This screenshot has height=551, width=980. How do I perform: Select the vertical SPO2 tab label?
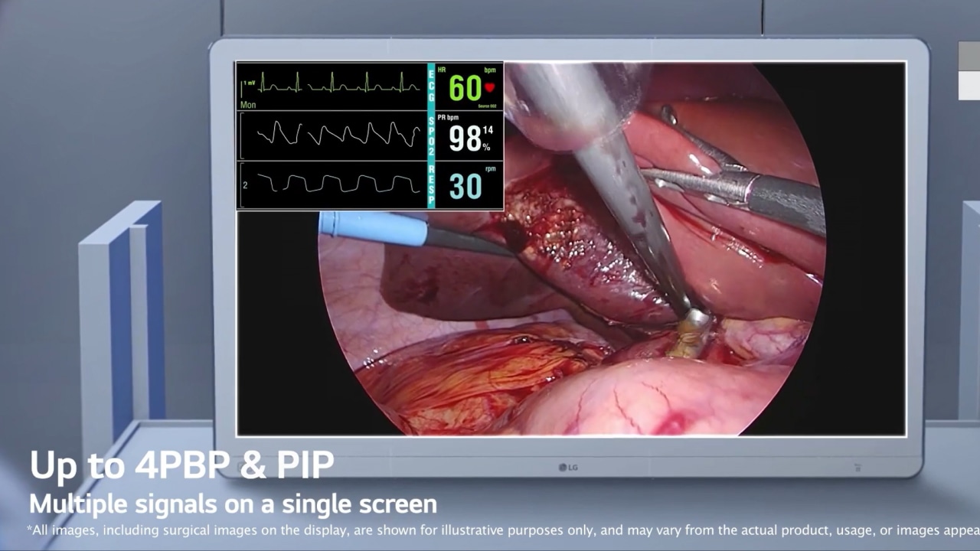click(431, 136)
